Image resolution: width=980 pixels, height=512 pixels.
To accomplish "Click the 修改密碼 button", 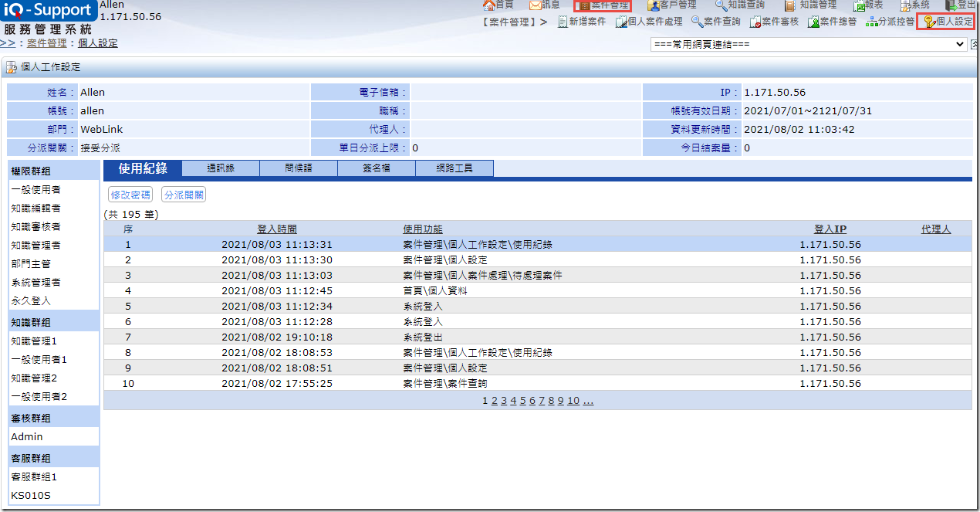I will tap(130, 195).
